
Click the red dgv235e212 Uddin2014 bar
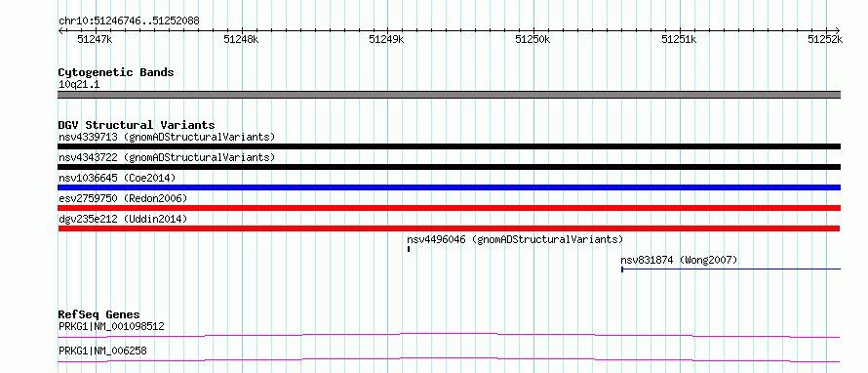tap(449, 228)
